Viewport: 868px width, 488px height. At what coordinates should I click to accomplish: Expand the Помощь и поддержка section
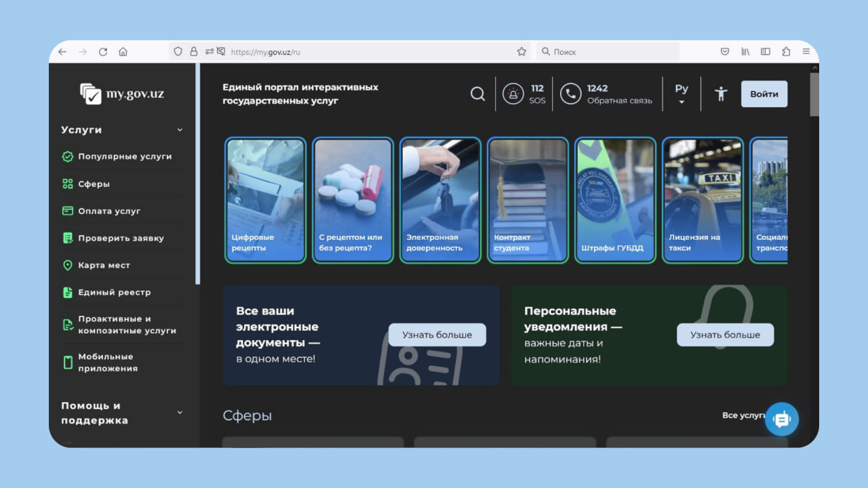coord(180,412)
